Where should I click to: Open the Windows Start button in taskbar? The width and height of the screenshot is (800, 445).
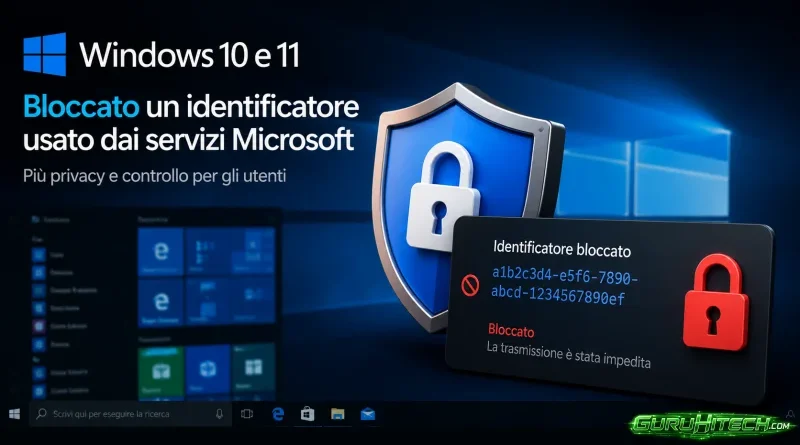click(14, 414)
